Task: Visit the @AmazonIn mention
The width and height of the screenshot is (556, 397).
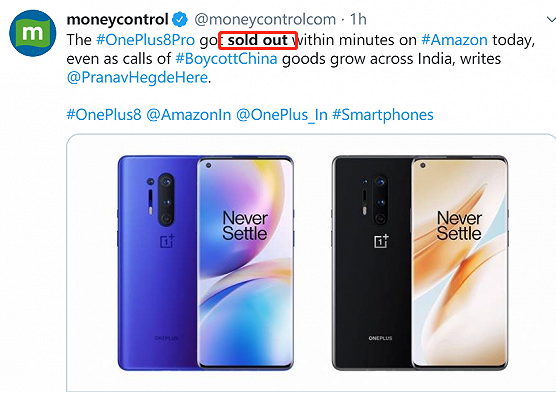Action: (x=189, y=114)
